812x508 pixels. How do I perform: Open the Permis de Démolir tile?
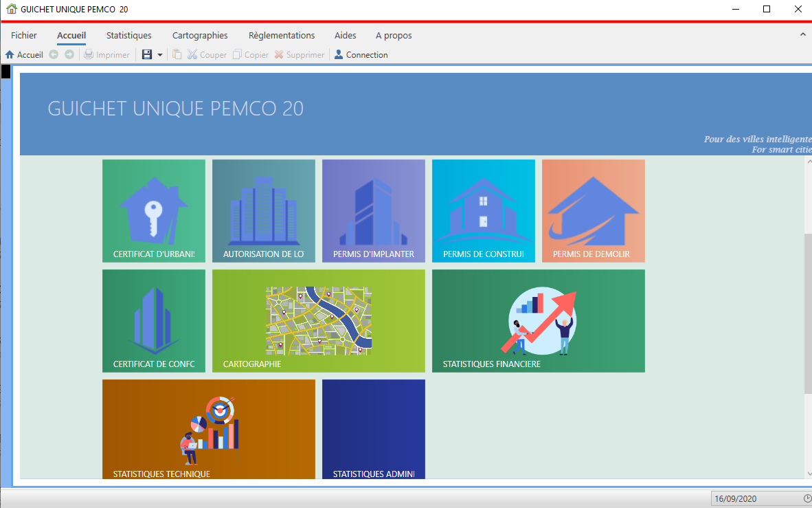pos(593,211)
